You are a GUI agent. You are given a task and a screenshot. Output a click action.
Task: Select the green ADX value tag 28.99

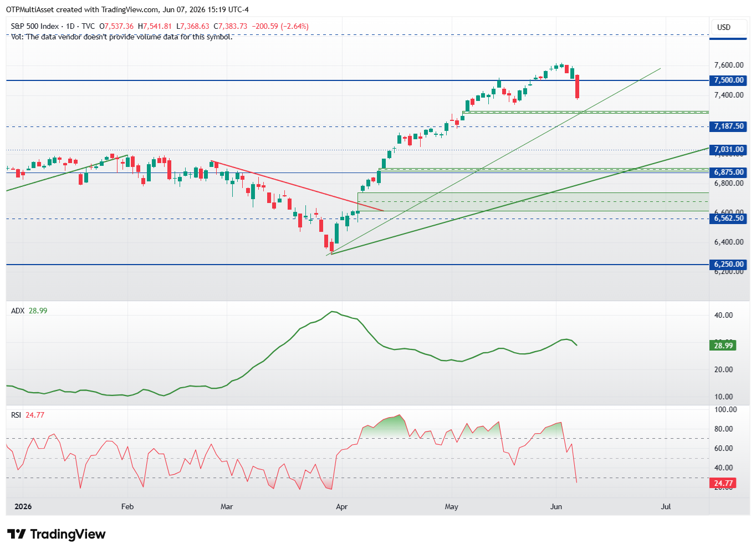(x=723, y=346)
